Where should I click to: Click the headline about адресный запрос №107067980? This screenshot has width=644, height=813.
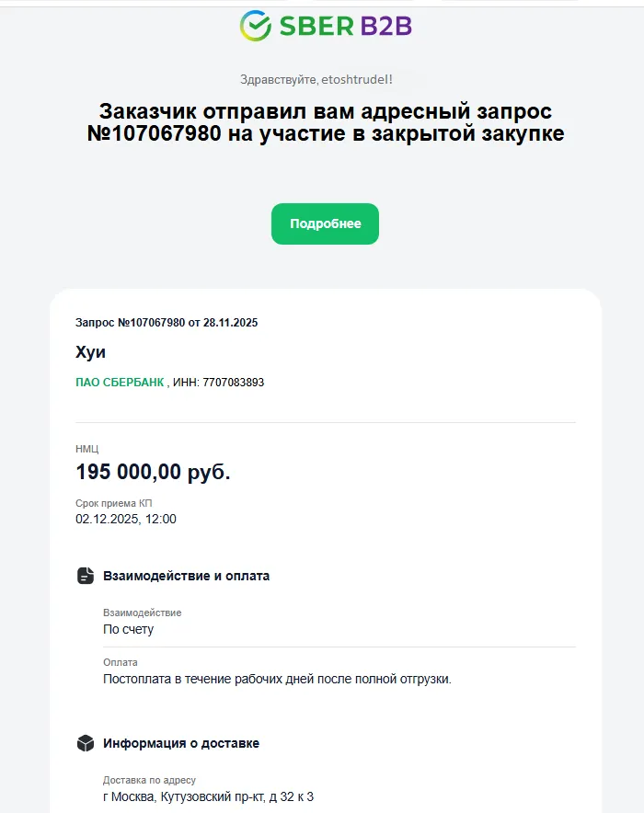coord(325,122)
